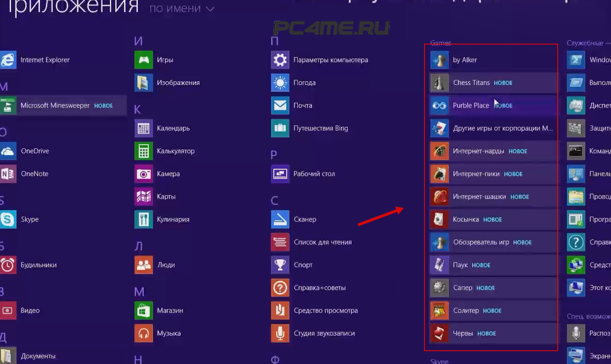Viewport: 611px width, 364px height.
Task: Open the command prompt icon under Служебные
Action: pyautogui.click(x=576, y=151)
